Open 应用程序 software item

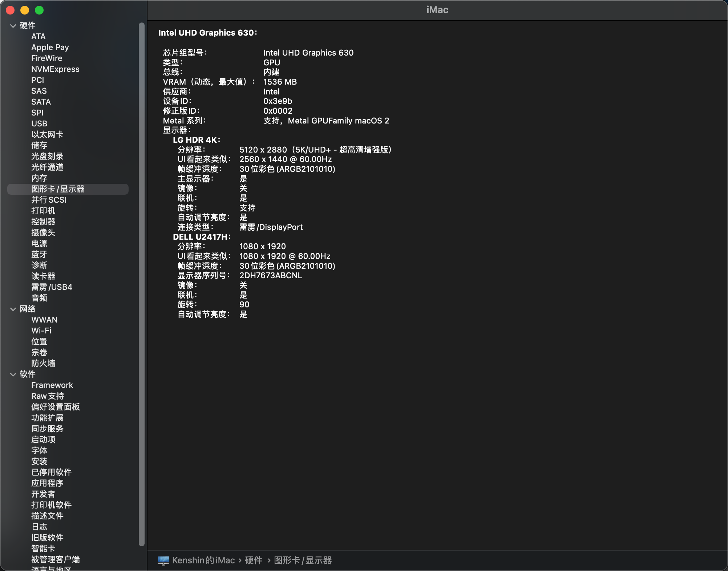click(x=47, y=483)
